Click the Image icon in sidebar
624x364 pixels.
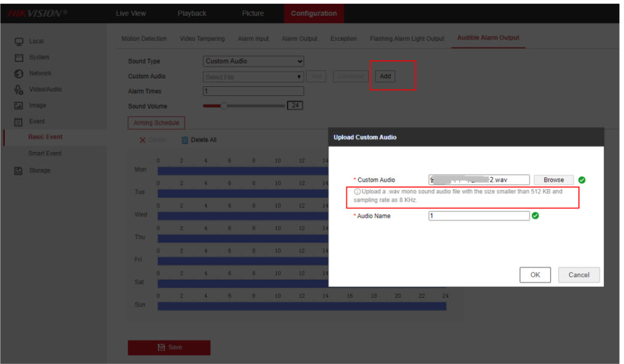point(19,106)
